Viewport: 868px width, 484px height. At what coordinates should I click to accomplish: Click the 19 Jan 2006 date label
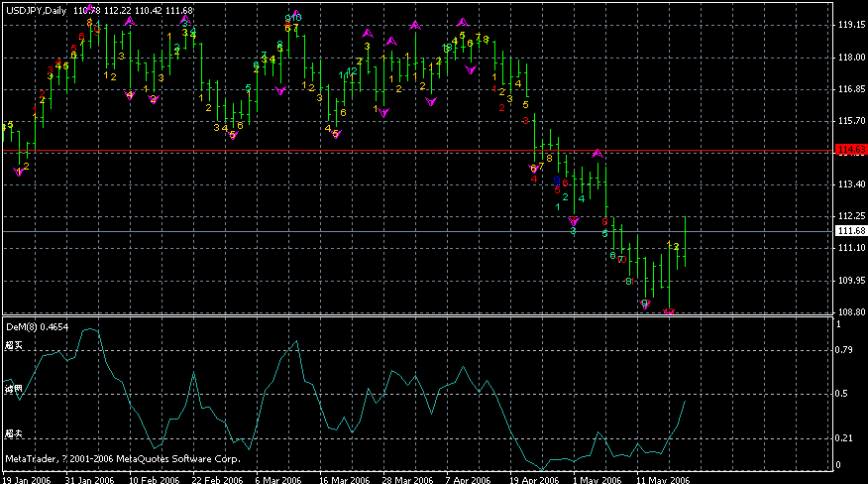click(27, 478)
